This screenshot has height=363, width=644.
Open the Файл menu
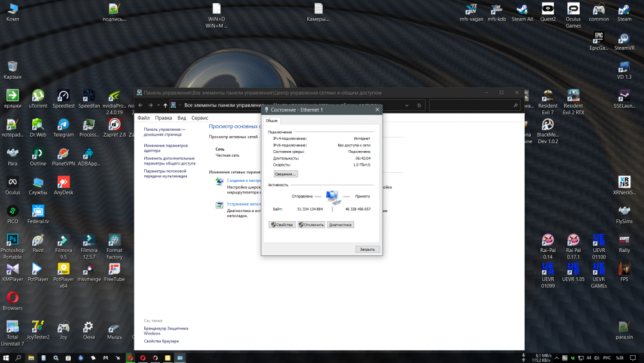click(x=143, y=118)
